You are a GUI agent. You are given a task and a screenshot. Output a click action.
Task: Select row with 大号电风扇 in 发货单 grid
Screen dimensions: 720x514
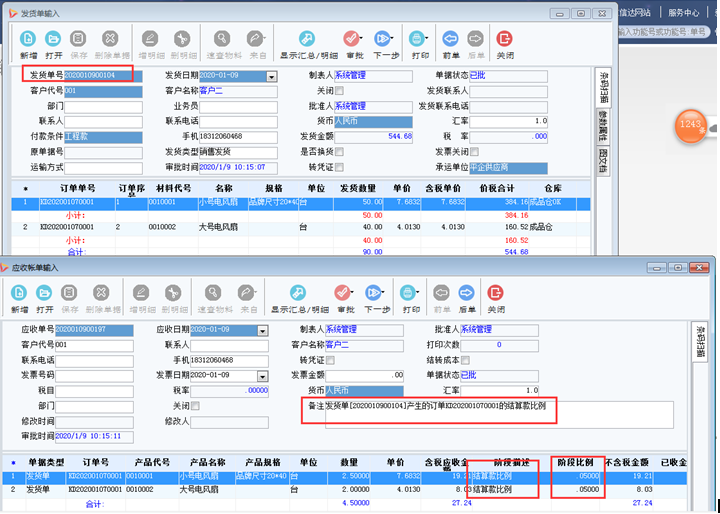(x=301, y=227)
